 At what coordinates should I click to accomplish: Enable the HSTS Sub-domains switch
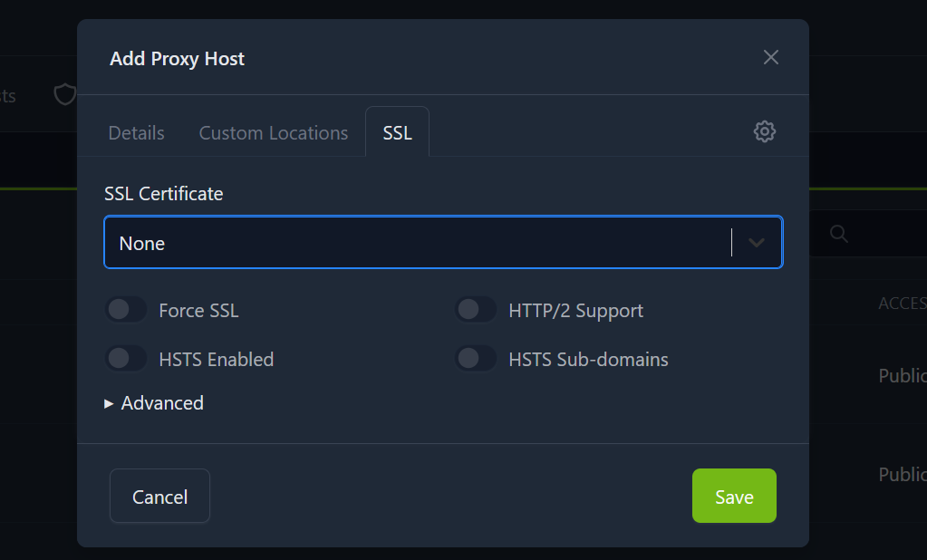pyautogui.click(x=476, y=358)
